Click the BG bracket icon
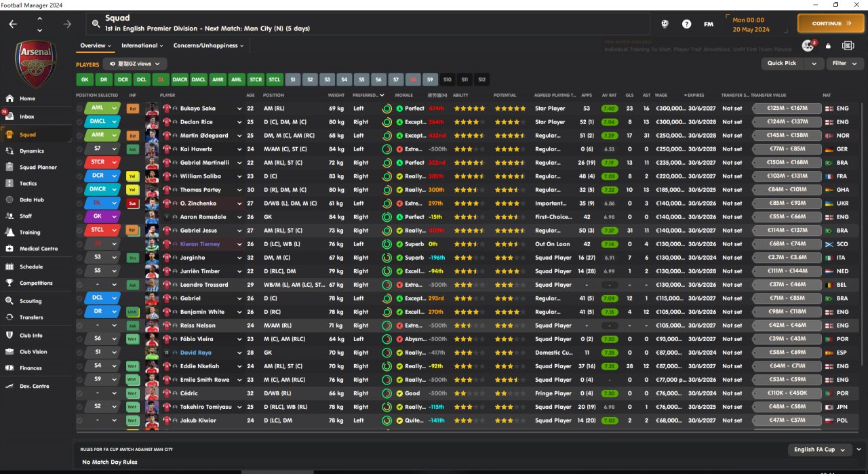The image size is (868, 474). point(848,45)
